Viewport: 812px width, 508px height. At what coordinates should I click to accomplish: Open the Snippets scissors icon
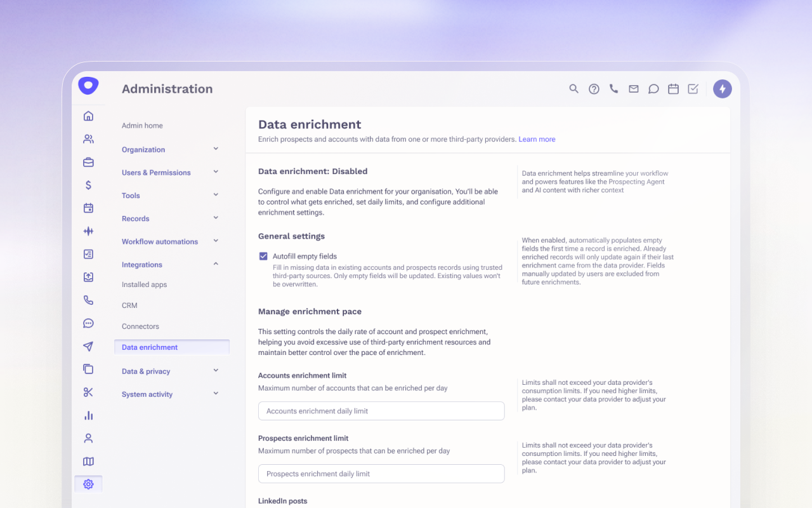(88, 392)
